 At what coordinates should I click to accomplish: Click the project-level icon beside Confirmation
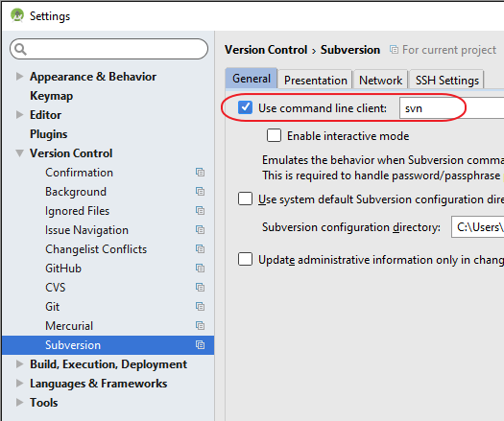200,173
